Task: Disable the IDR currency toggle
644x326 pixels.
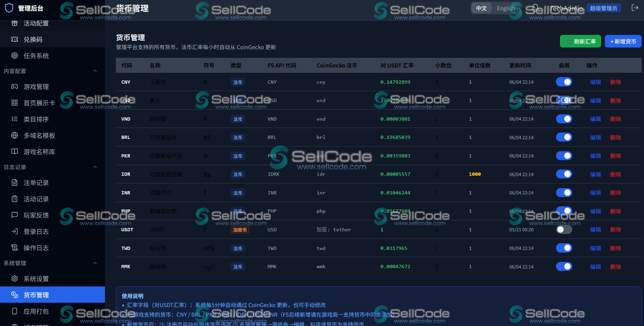Action: click(564, 174)
